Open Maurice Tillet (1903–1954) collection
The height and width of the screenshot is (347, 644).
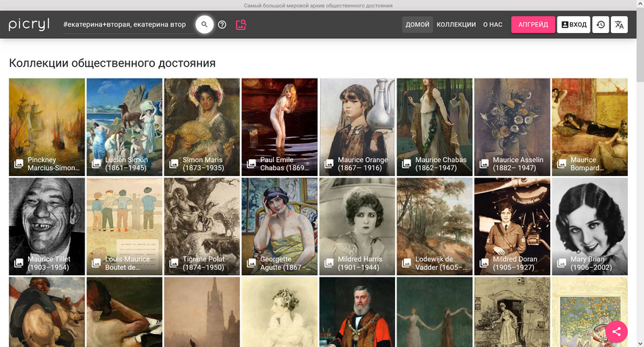click(47, 227)
